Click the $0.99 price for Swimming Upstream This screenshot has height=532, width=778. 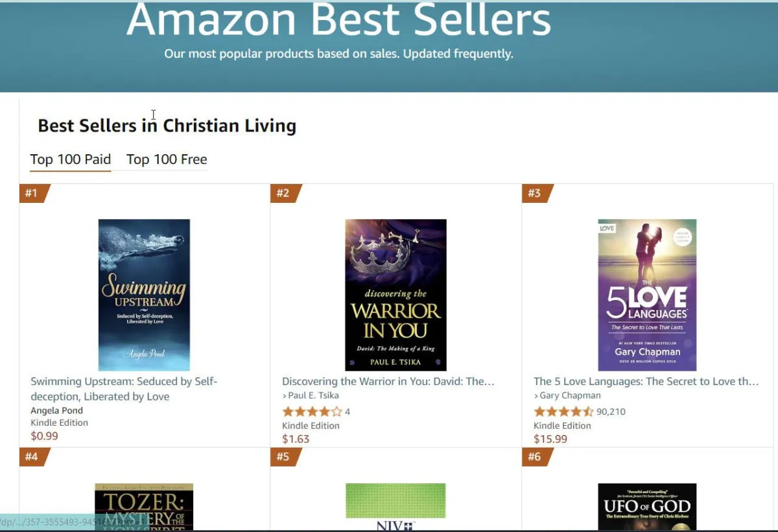[x=44, y=436]
